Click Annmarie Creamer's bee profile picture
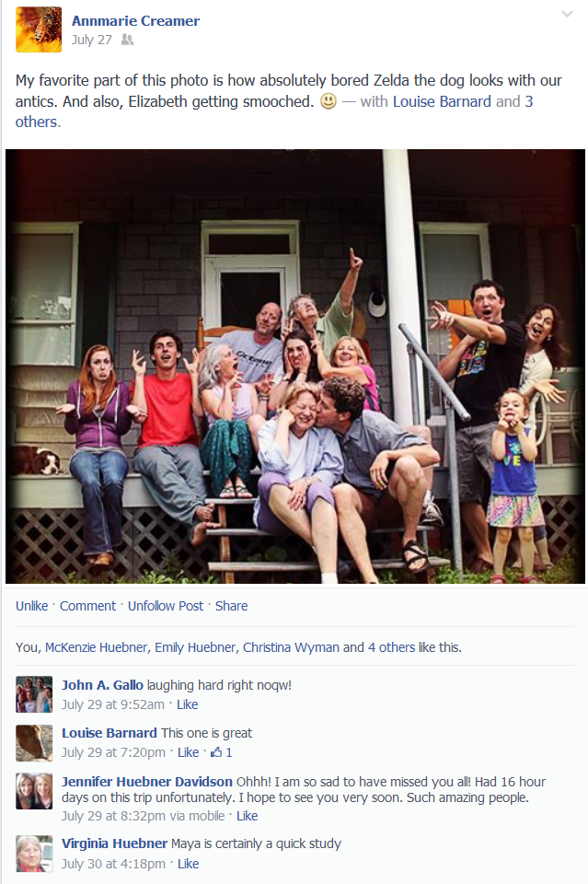This screenshot has height=884, width=588. (39, 29)
